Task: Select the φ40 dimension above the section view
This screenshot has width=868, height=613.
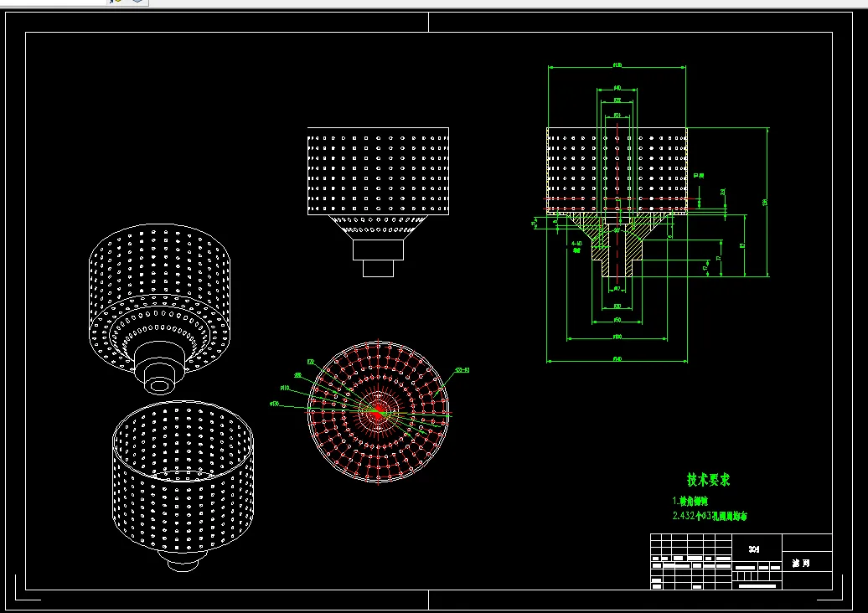Action: [617, 88]
